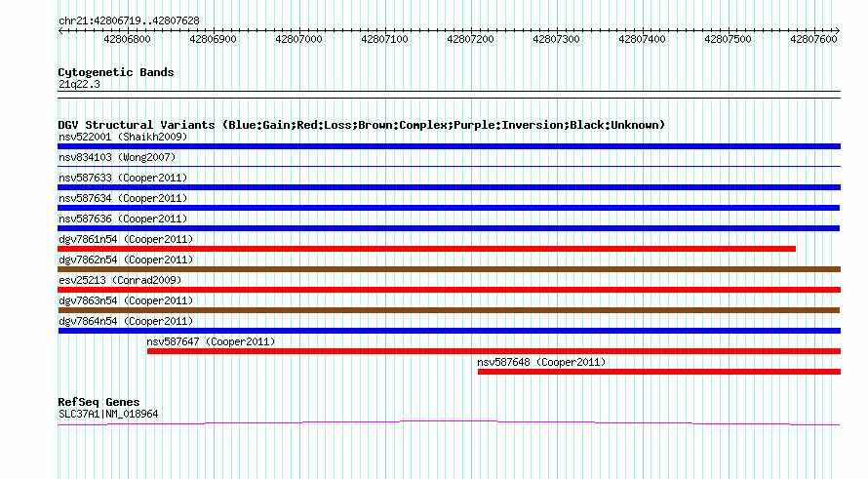Click the nsv587634 (Cooper2011) label

pos(123,198)
